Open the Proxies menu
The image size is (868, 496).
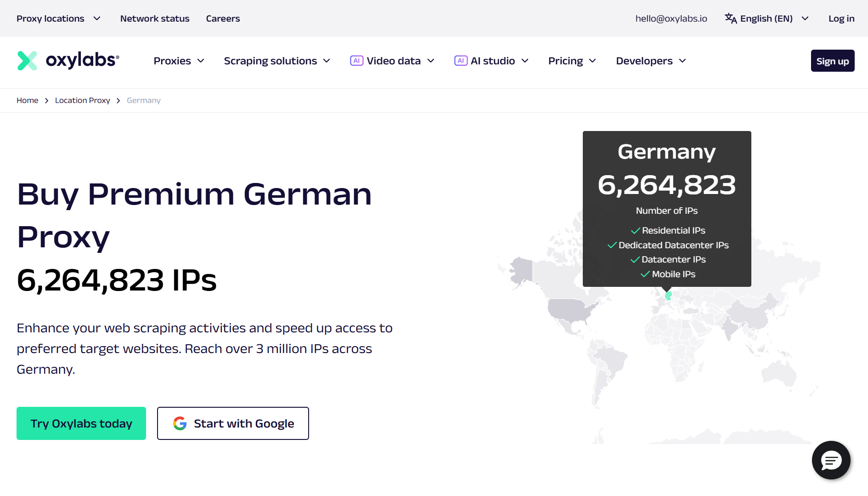point(179,61)
